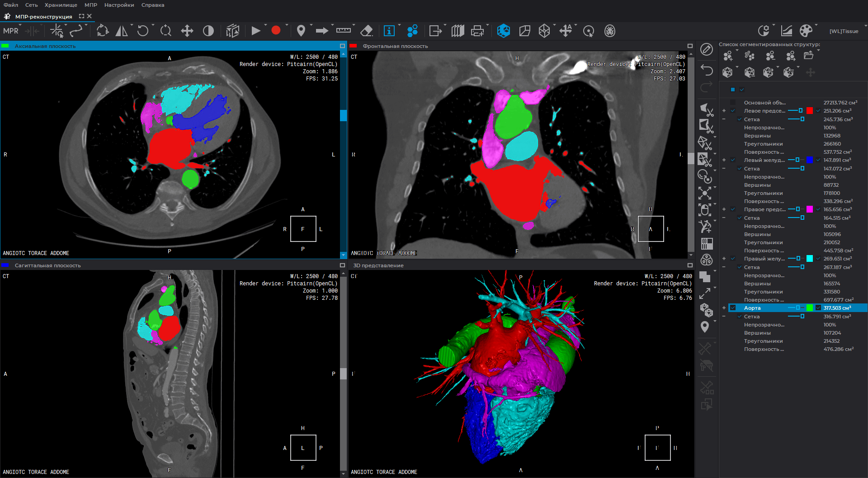868x478 pixels.
Task: Check the Основной объект row checkbox
Action: (x=732, y=103)
